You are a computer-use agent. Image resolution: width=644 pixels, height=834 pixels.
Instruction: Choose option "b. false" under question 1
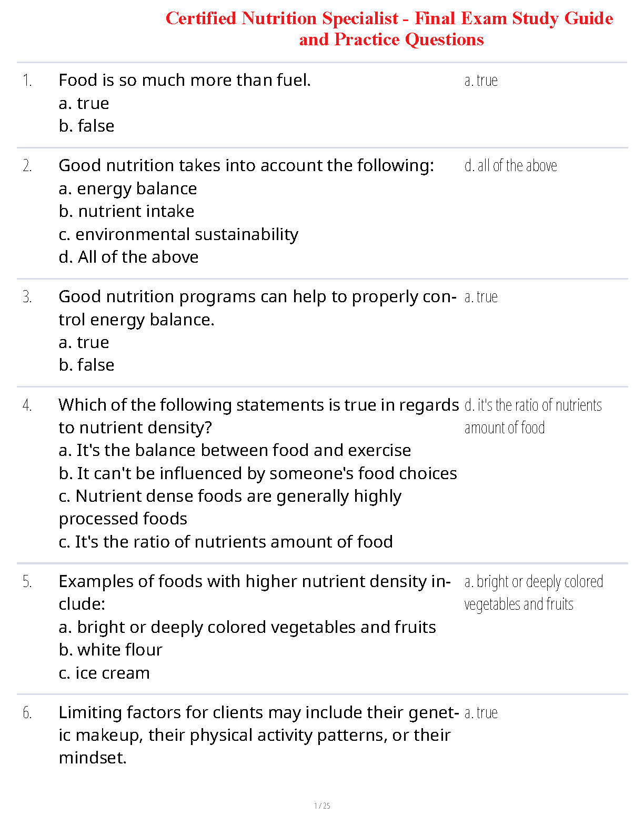click(86, 126)
